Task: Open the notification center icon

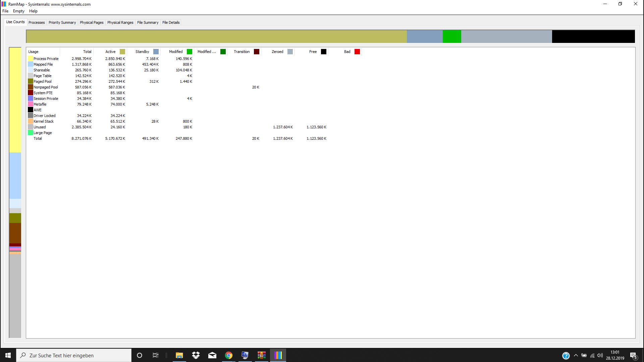Action: [633, 356]
